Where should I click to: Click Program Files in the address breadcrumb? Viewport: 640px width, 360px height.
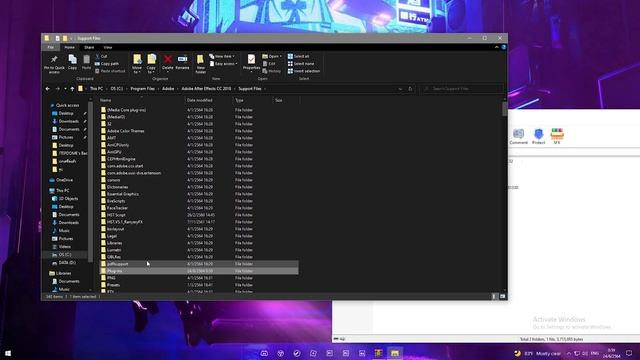tap(142, 89)
